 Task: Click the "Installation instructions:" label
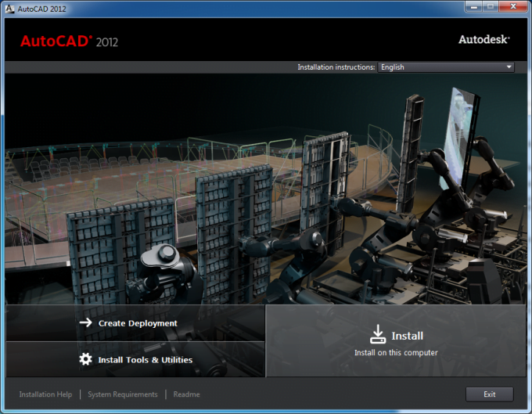336,67
